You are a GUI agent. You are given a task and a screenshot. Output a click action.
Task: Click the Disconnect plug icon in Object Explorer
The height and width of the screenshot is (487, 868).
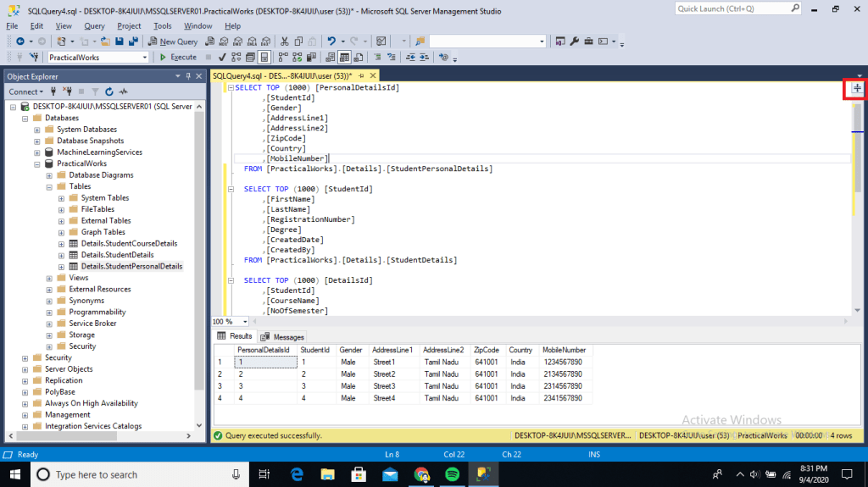(x=67, y=91)
